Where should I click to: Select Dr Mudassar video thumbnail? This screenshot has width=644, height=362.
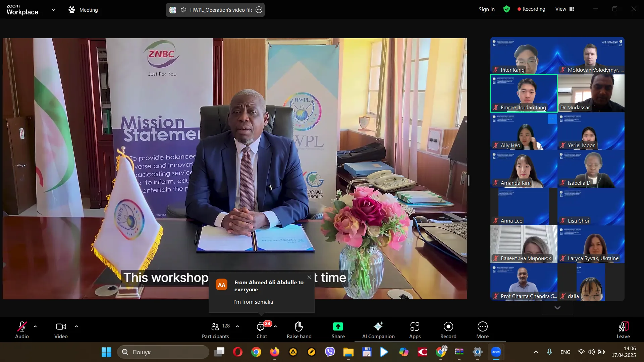pos(591,93)
